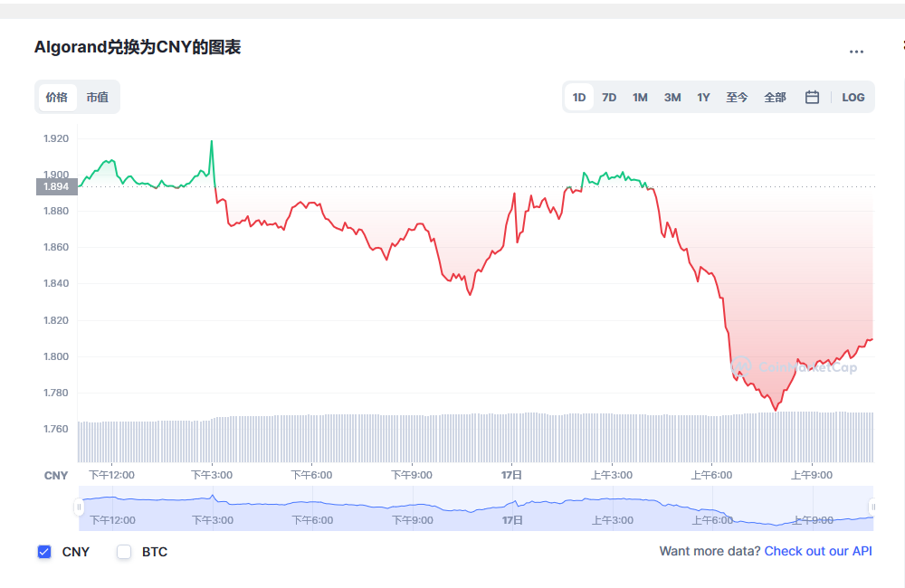Click the 上午3:00 label on chart x-axis

tap(612, 475)
